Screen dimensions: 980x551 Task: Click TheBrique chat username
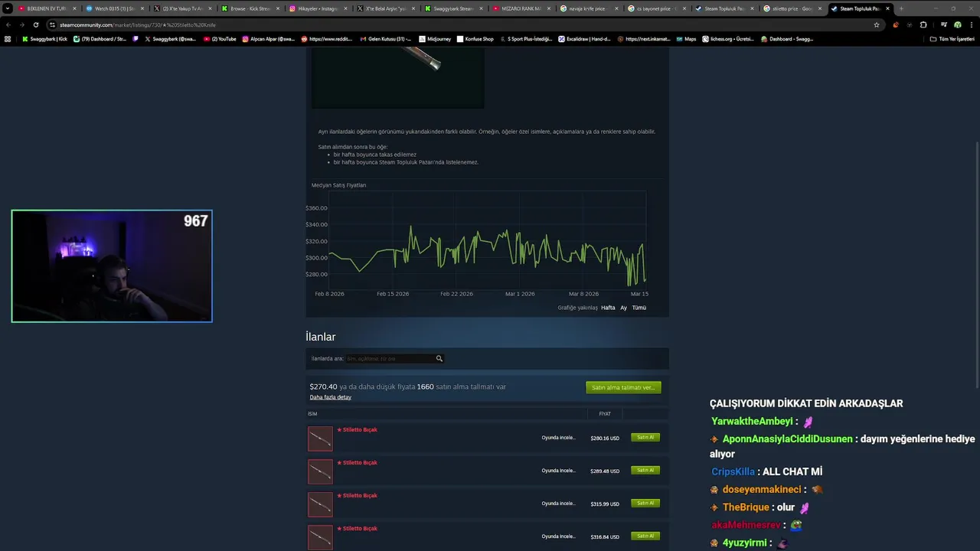click(x=746, y=507)
